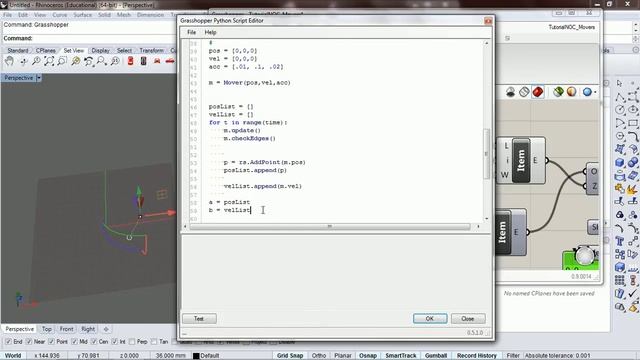
Task: Click the red car top view icon
Action: point(130,61)
